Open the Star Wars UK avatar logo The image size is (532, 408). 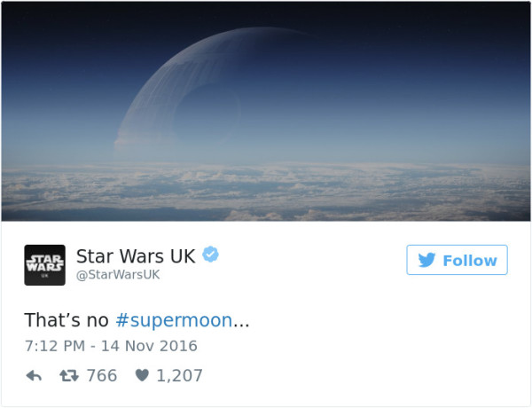click(x=45, y=265)
